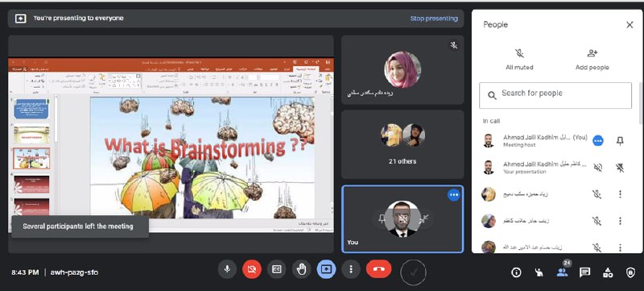
Task: Select the first red slide thumbnail
Action: coord(31,184)
